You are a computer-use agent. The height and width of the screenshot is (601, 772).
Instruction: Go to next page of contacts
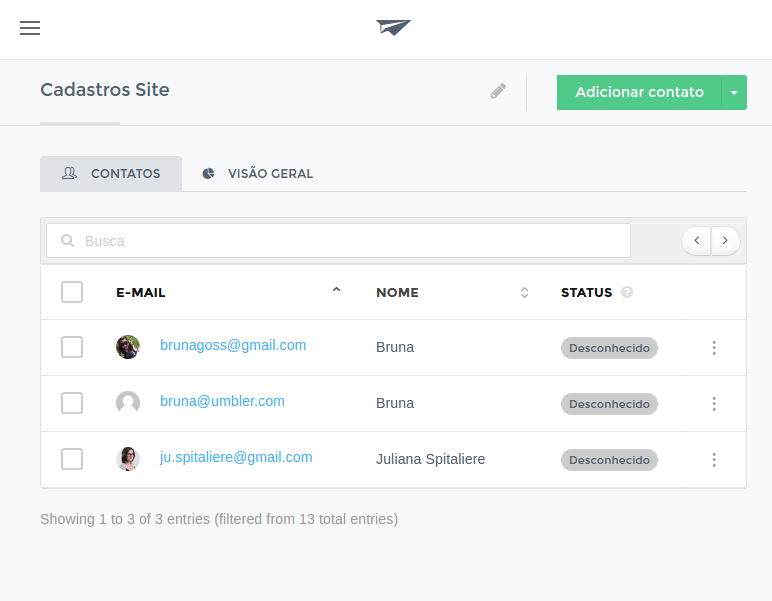[725, 241]
